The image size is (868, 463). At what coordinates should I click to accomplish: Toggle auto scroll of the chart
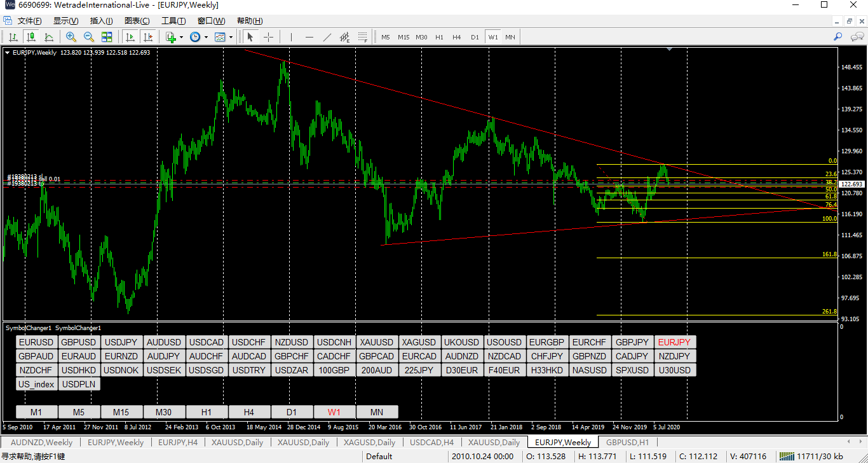(x=130, y=37)
